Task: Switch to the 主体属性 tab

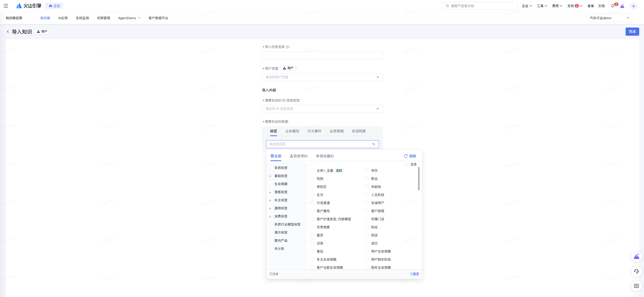Action: tap(292, 131)
